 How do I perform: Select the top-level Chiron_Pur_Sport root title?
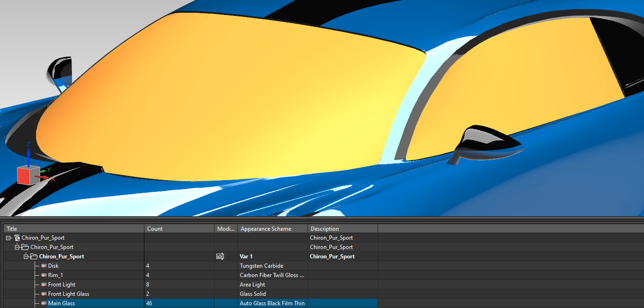[43, 238]
